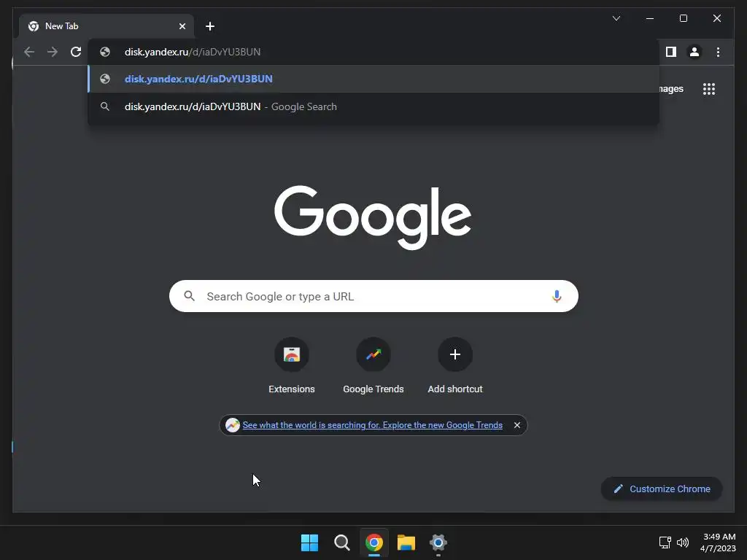747x560 pixels.
Task: Click in the address bar URL text
Action: click(193, 52)
